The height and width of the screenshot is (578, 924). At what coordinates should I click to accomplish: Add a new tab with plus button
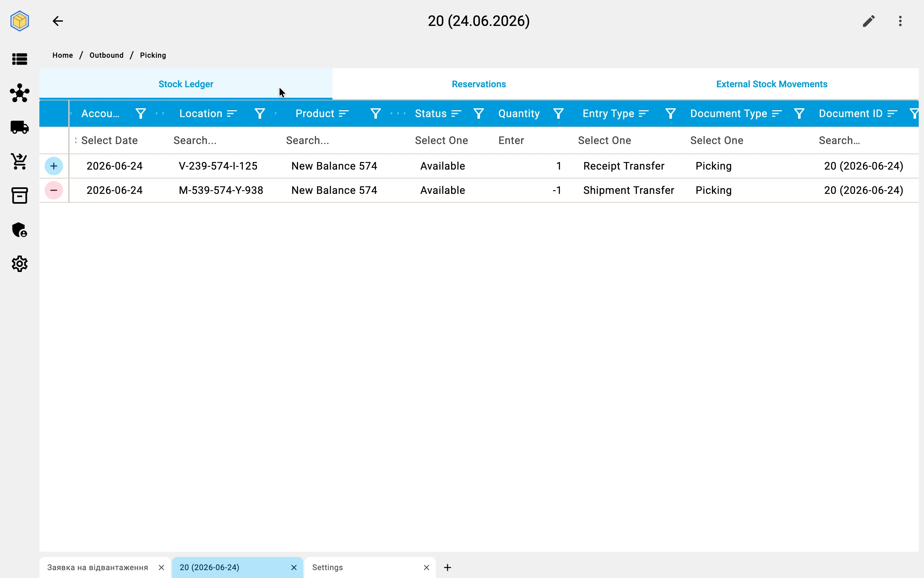click(x=447, y=567)
